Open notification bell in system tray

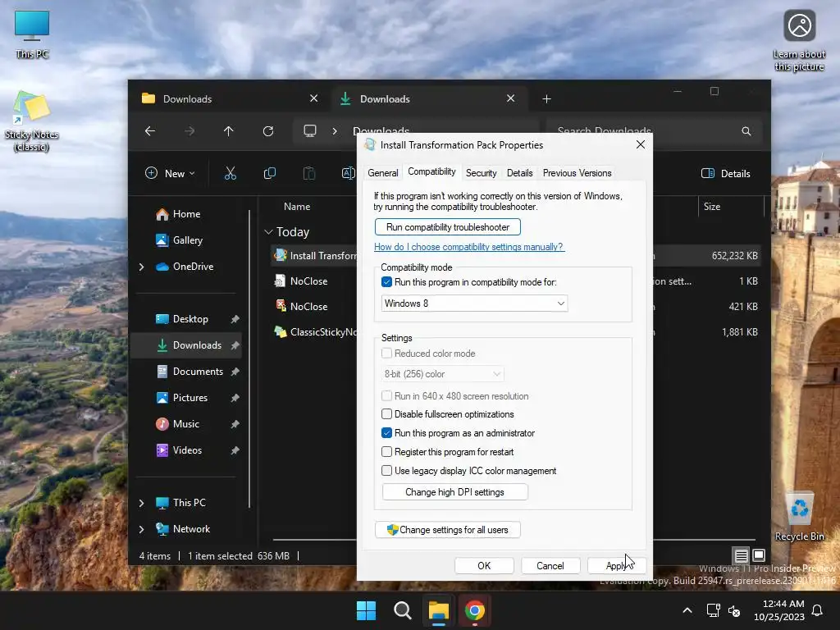pyautogui.click(x=818, y=610)
